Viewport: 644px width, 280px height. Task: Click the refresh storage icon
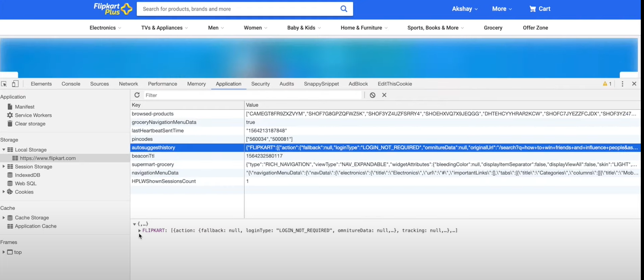(x=137, y=95)
